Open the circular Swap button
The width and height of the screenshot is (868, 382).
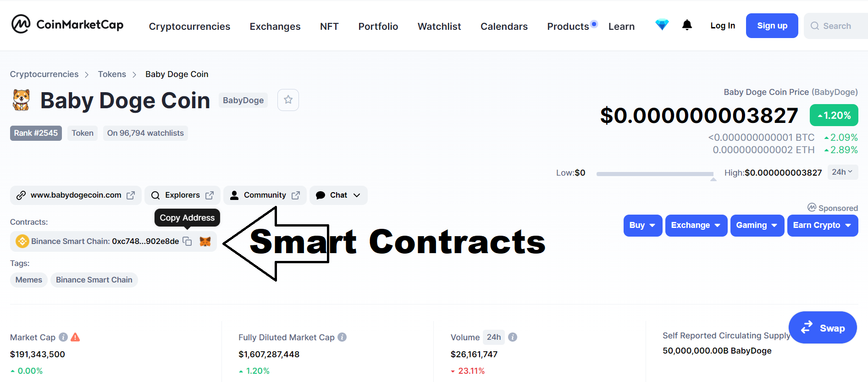click(x=823, y=327)
